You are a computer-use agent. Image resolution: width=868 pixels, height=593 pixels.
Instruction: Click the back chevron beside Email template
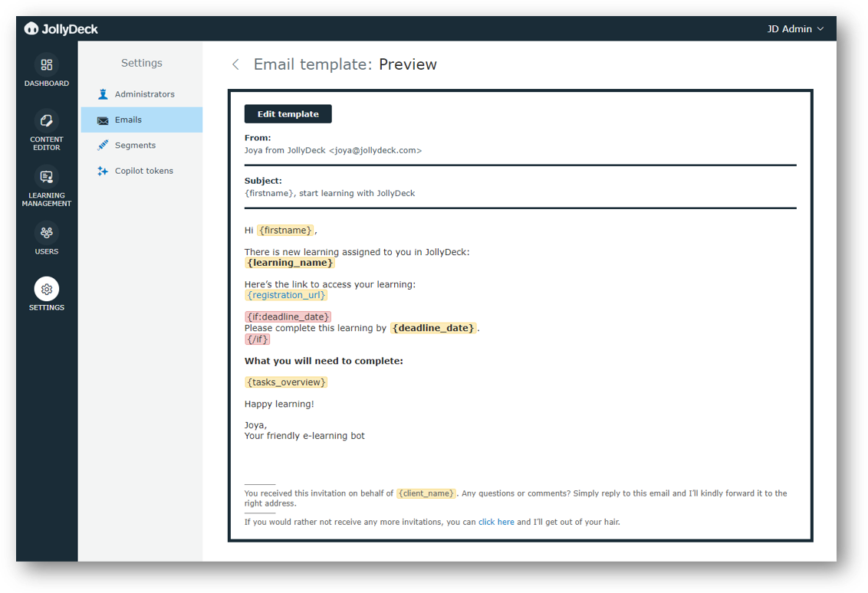[x=235, y=64]
